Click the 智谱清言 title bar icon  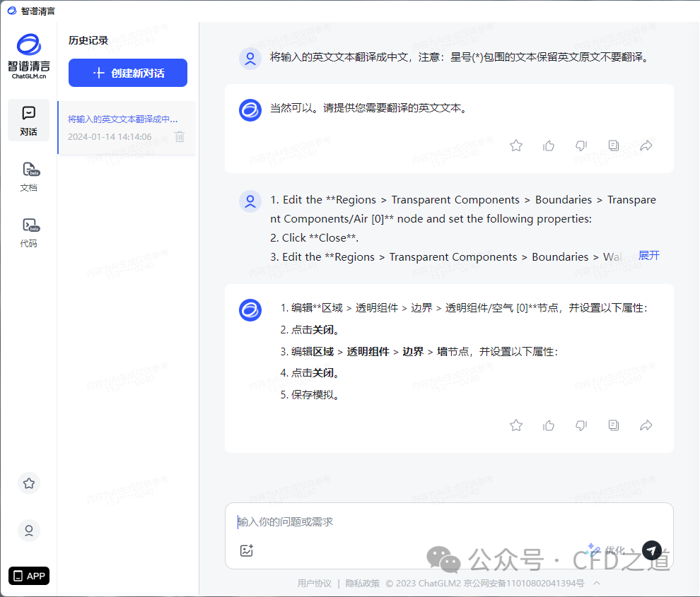(12, 11)
